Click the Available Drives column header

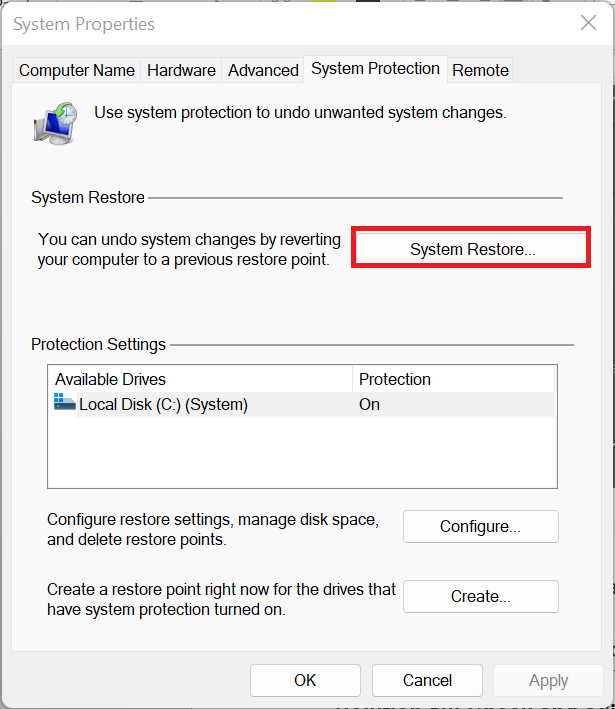tap(110, 379)
